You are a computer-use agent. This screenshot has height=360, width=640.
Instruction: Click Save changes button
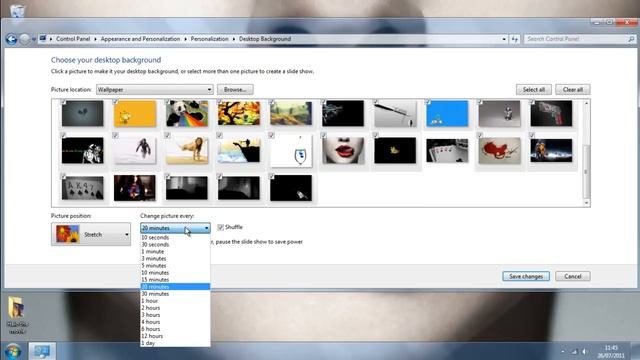(526, 276)
